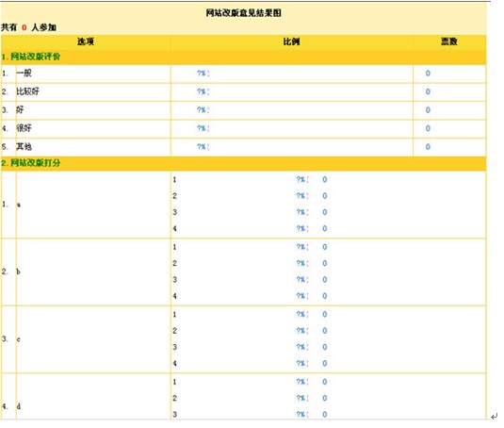
Task: Click item c in the scoring section
Action: [x=18, y=339]
